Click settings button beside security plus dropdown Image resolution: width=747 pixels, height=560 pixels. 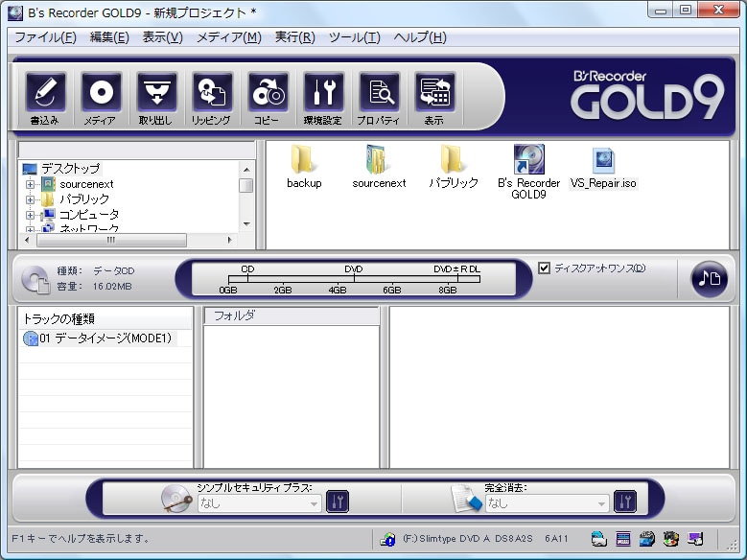337,502
